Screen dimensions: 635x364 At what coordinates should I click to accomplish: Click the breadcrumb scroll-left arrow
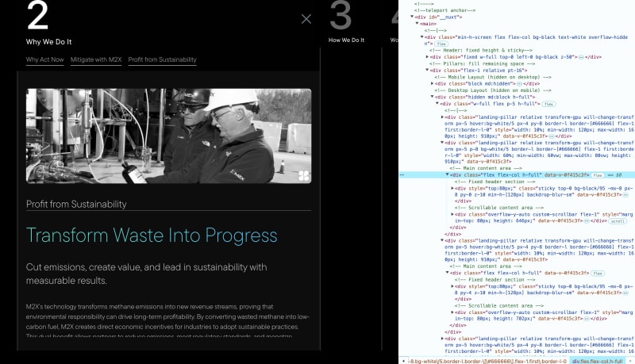403,361
